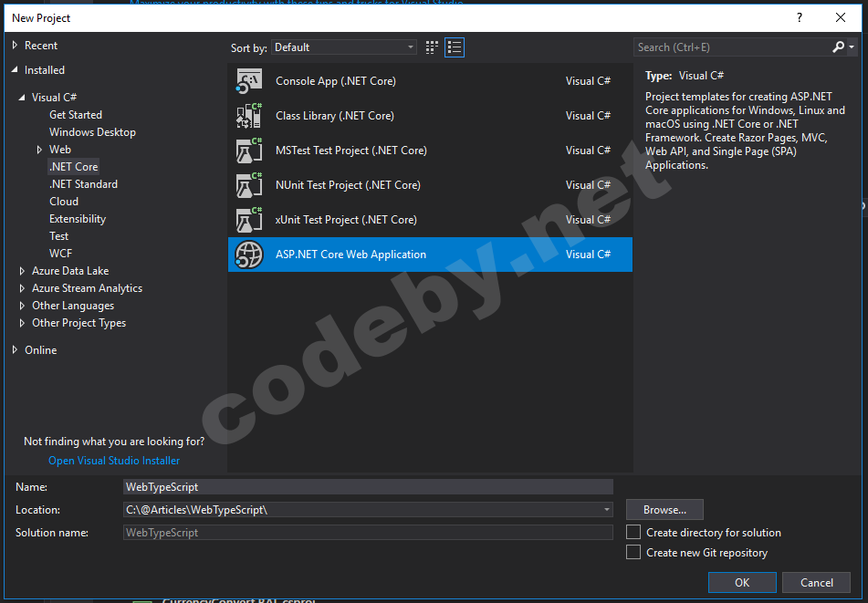Click the search magnifier icon
This screenshot has height=603, width=868.
tap(838, 47)
